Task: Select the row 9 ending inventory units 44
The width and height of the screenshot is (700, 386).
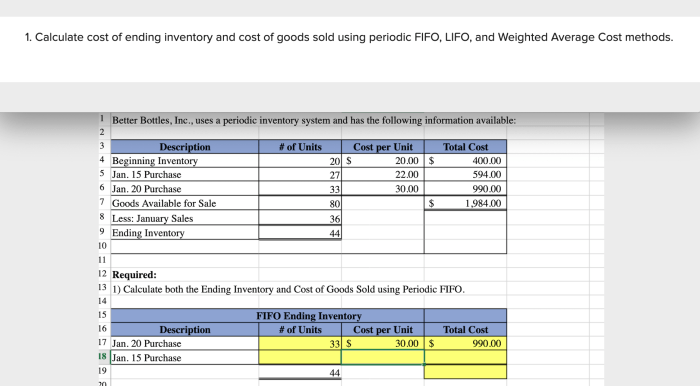Action: pyautogui.click(x=300, y=232)
